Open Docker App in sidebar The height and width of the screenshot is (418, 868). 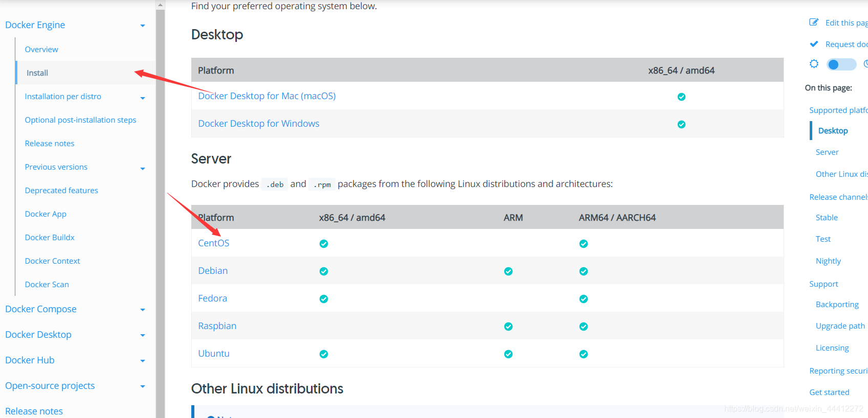click(x=46, y=214)
